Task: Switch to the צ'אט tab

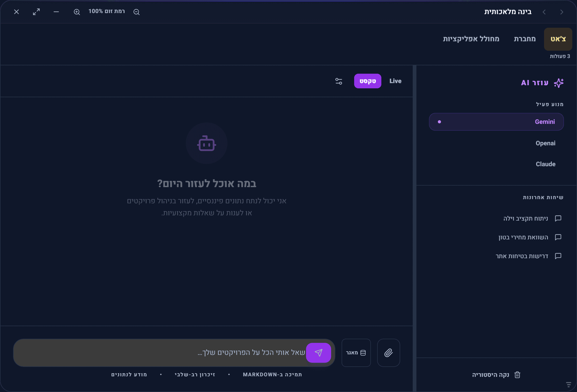Action: (558, 39)
